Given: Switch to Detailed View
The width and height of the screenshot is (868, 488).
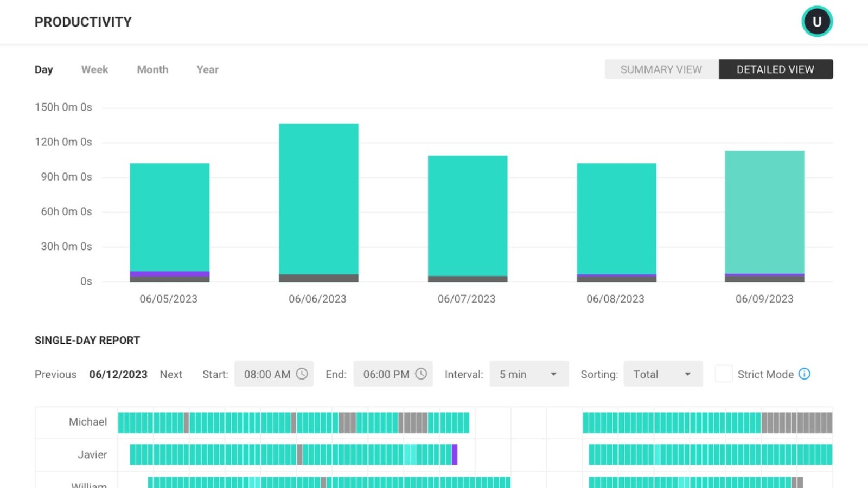Looking at the screenshot, I should 776,69.
